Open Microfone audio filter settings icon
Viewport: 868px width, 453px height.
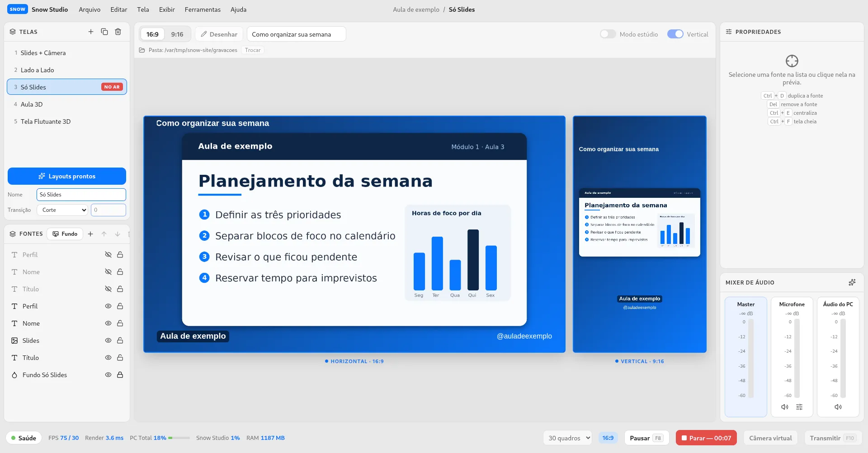tap(799, 407)
